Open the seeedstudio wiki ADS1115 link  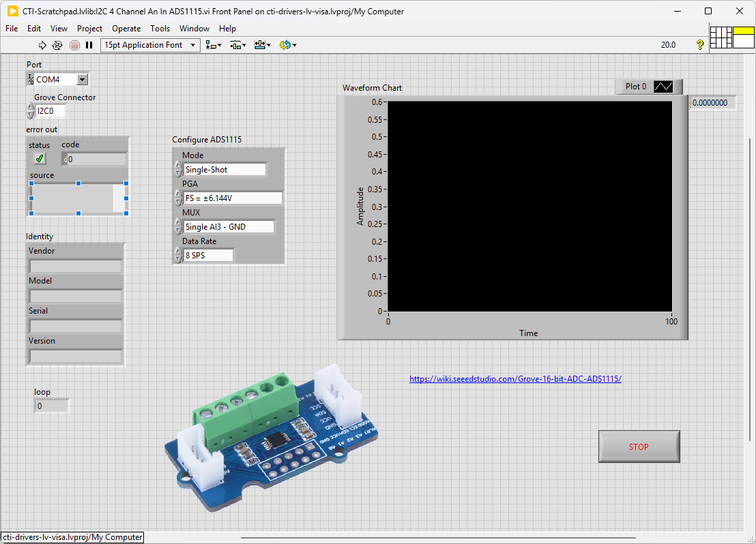(515, 379)
